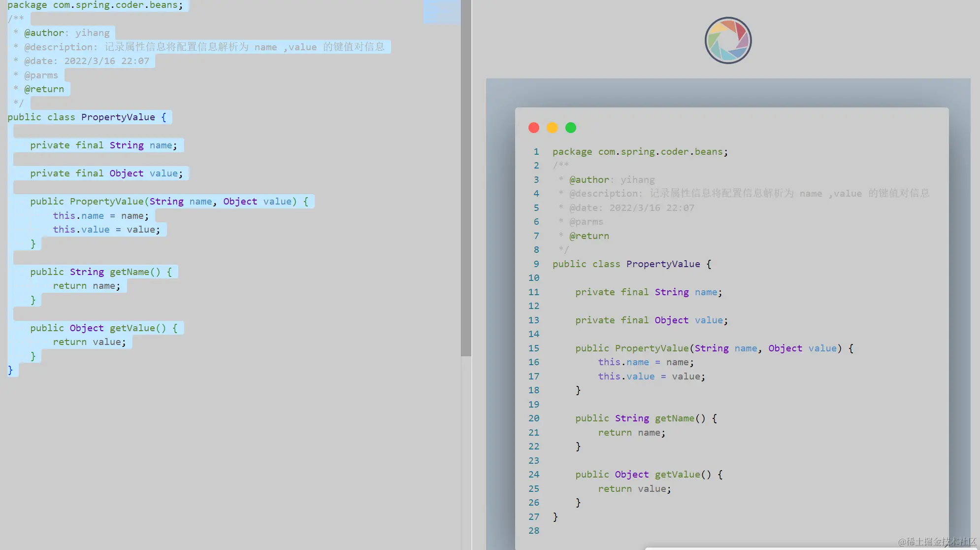This screenshot has width=980, height=550.
Task: Click the preview's 'return value;' on line 25
Action: click(634, 489)
